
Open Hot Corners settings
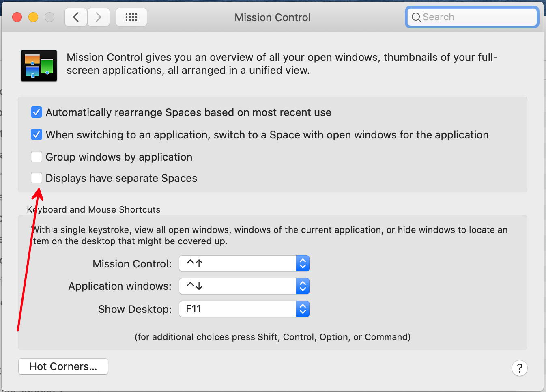pyautogui.click(x=63, y=366)
